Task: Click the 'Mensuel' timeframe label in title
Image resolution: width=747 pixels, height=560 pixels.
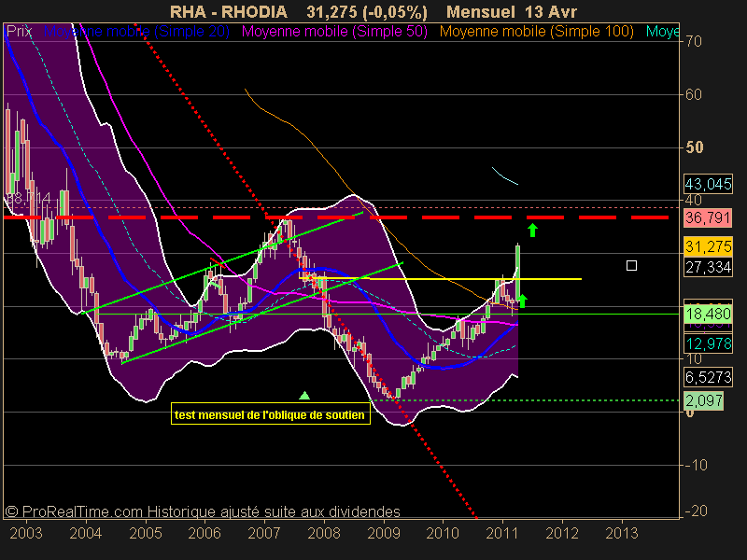Action: pos(481,11)
